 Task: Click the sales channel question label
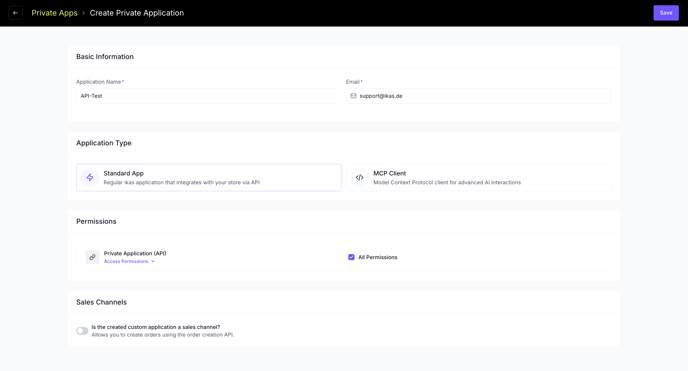156,327
